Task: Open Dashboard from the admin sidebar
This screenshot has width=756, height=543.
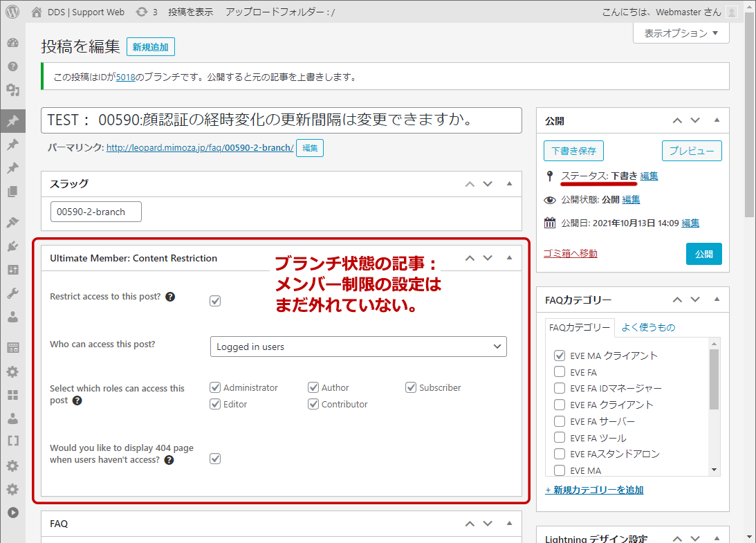Action: pyautogui.click(x=12, y=43)
